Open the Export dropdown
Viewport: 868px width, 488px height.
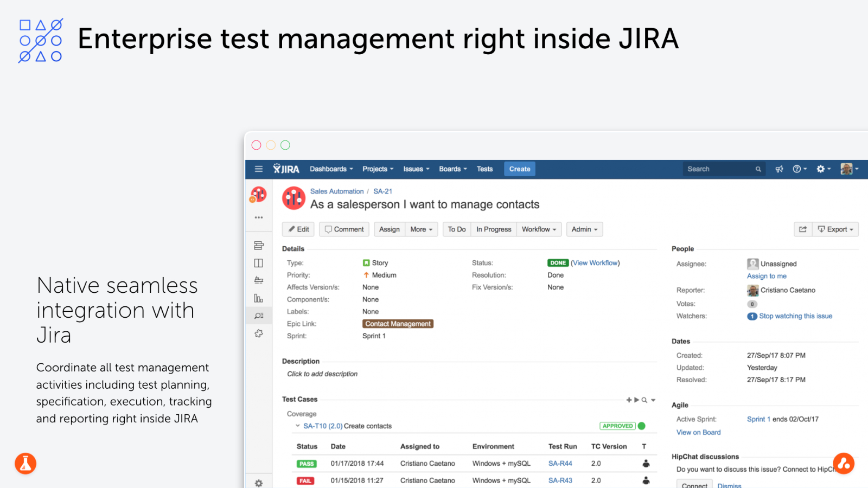(x=835, y=229)
